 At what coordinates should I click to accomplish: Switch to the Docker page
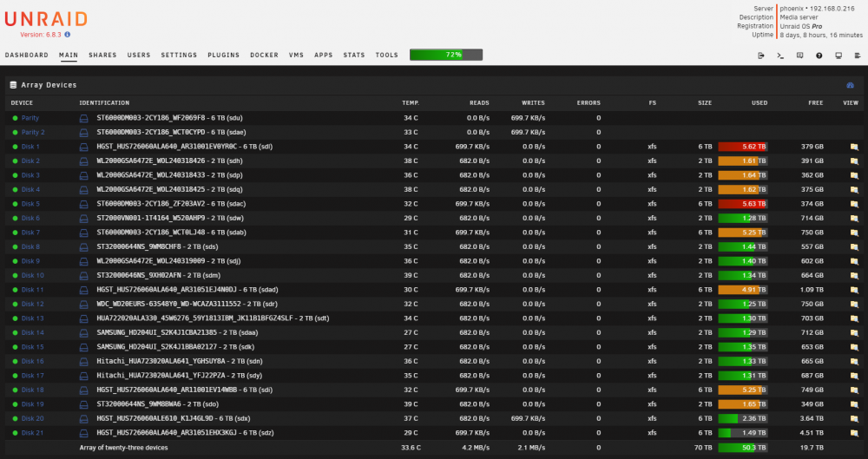[264, 56]
